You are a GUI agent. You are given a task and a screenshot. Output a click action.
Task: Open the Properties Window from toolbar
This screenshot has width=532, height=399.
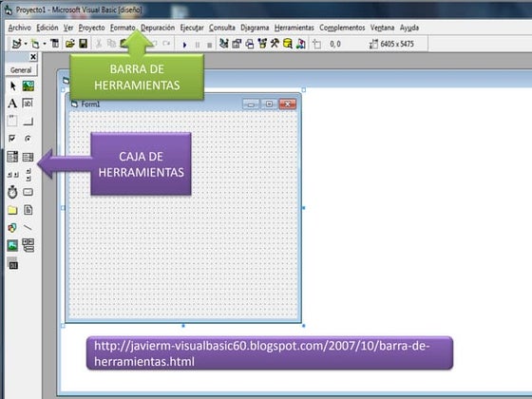tap(237, 44)
